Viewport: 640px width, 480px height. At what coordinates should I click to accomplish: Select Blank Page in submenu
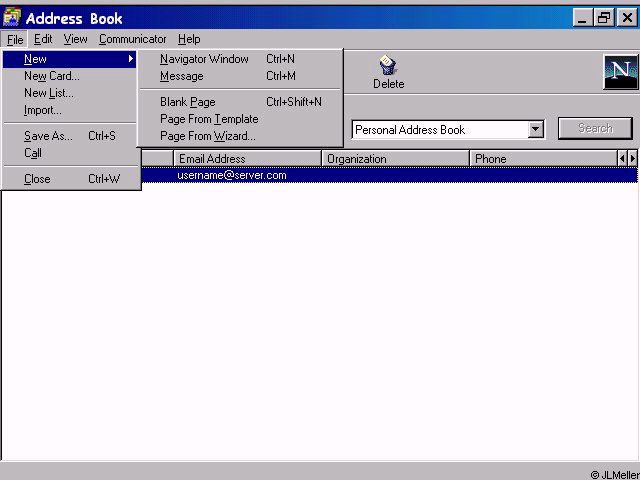[x=240, y=102]
